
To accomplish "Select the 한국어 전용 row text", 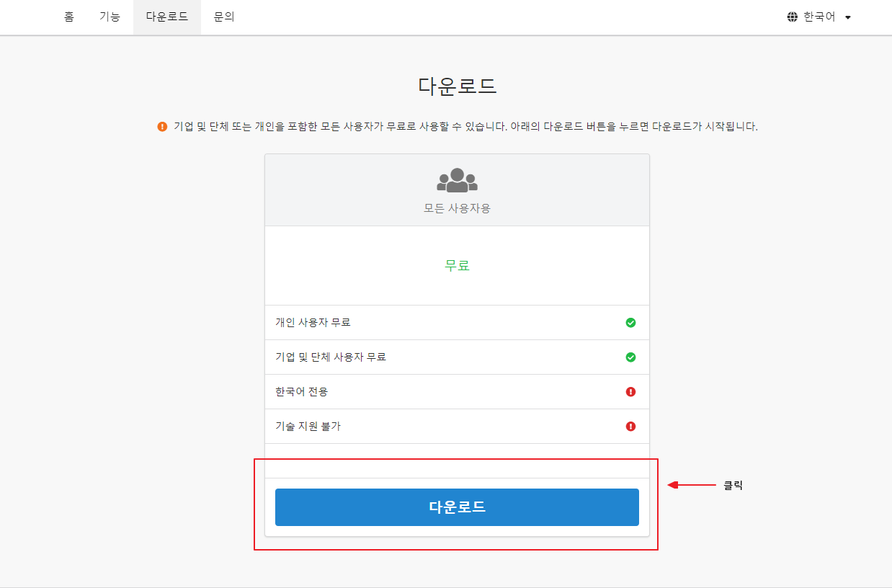I will click(301, 391).
